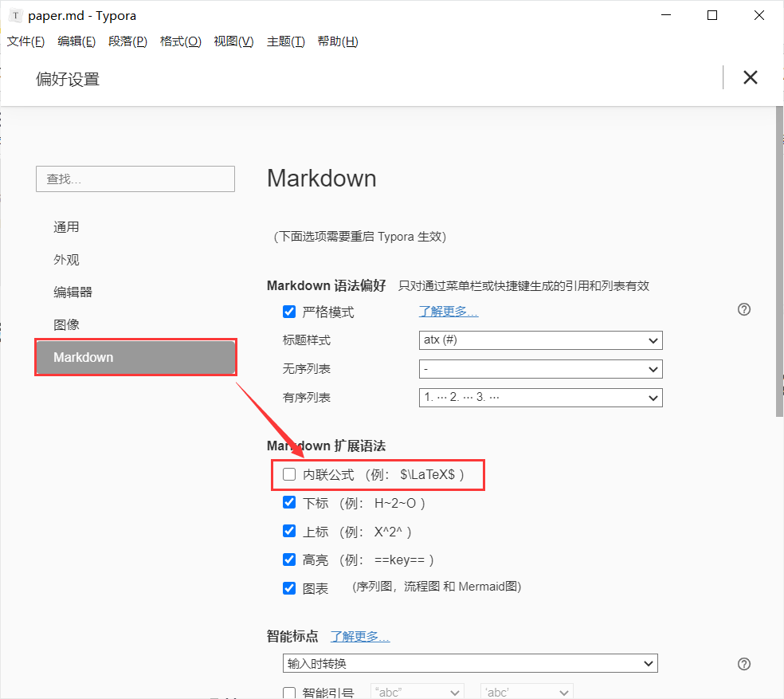Click the help icon next to smart punctuation dropdown
Image resolution: width=784 pixels, height=699 pixels.
coord(743,663)
